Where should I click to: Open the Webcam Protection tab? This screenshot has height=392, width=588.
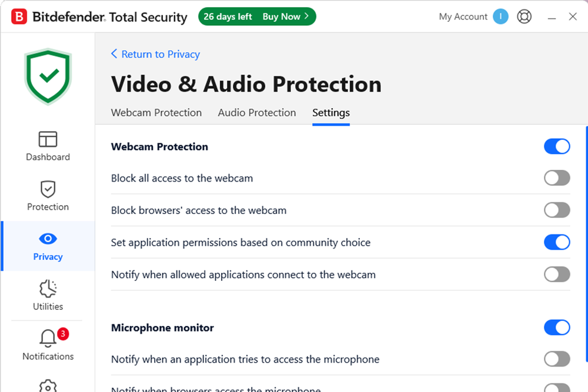[x=156, y=113]
